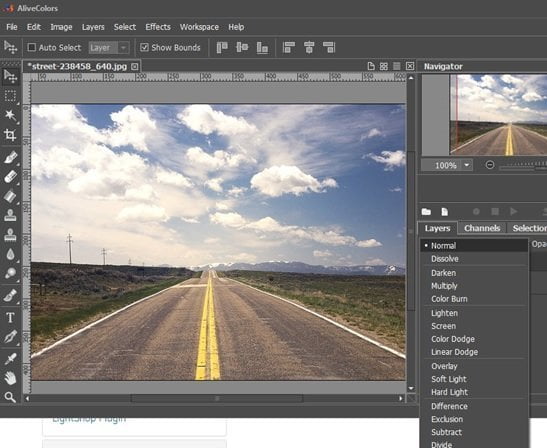Choose Soft Light blend mode
547x448 pixels.
click(474, 379)
